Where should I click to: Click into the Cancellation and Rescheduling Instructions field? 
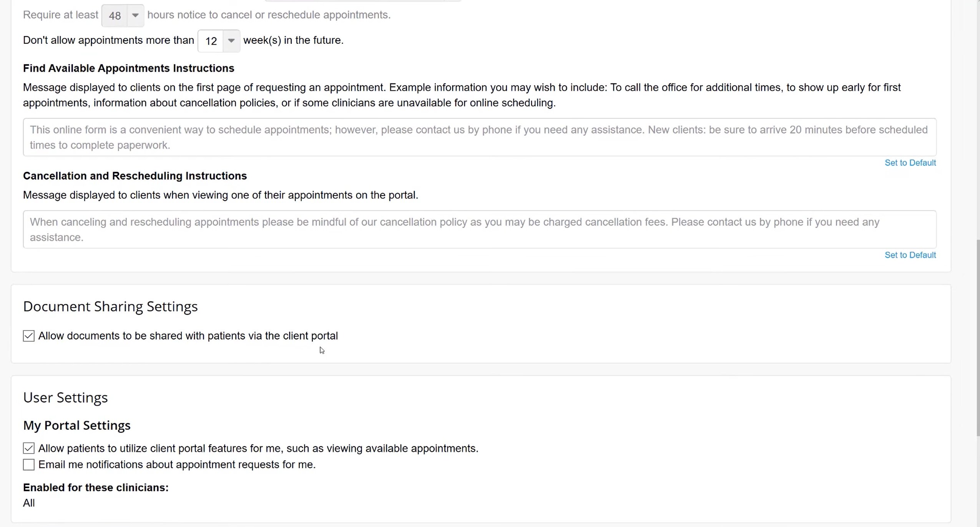(x=479, y=229)
